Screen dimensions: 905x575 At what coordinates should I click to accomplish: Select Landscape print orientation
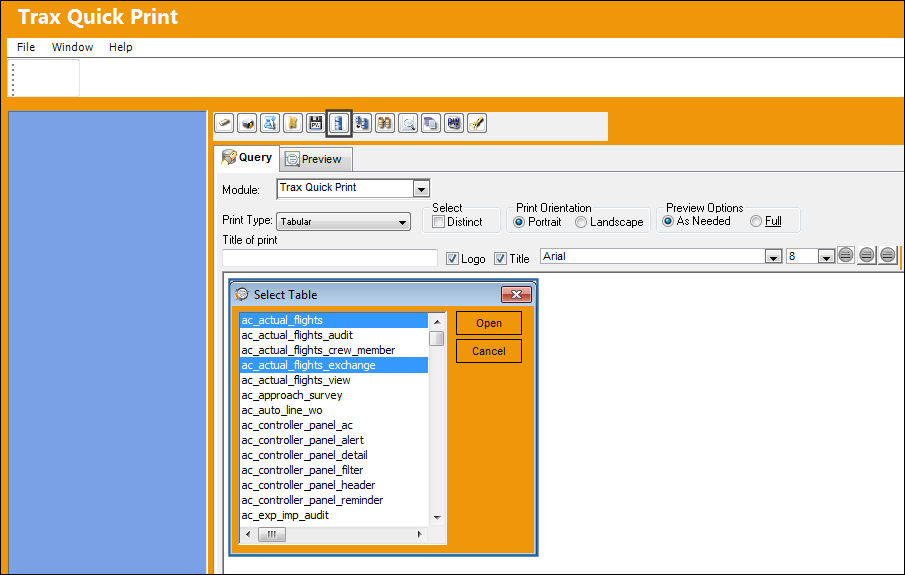[581, 222]
